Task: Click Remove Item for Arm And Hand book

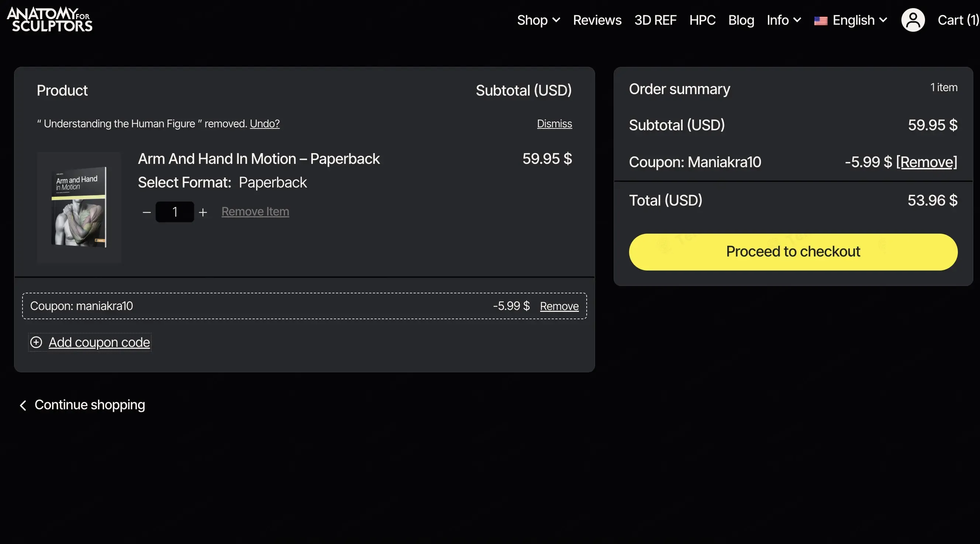Action: click(x=255, y=211)
